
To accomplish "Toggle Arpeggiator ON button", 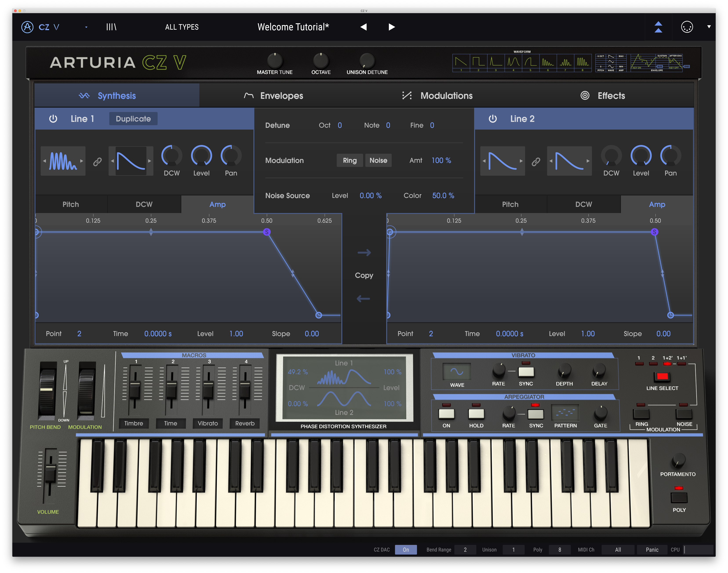I will click(446, 414).
